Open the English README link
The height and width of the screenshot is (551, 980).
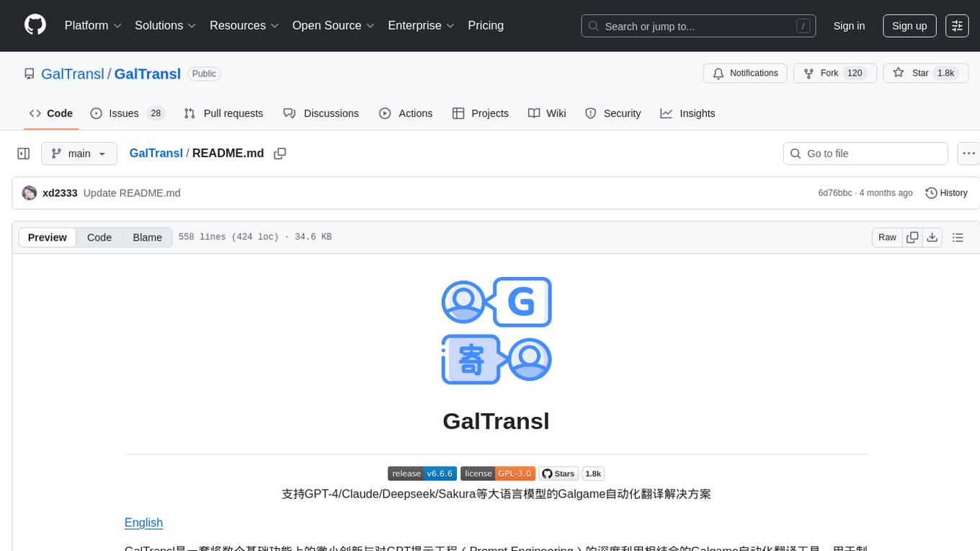click(143, 522)
